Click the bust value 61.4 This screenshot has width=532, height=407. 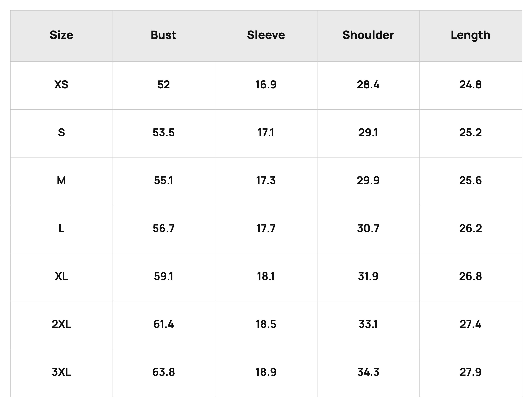tap(163, 324)
